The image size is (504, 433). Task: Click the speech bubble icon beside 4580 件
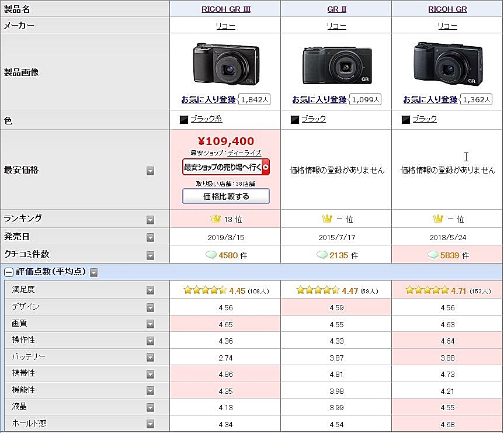pos(211,255)
